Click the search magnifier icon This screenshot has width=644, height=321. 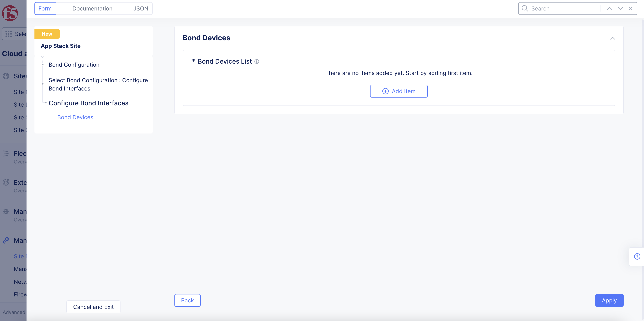525,8
